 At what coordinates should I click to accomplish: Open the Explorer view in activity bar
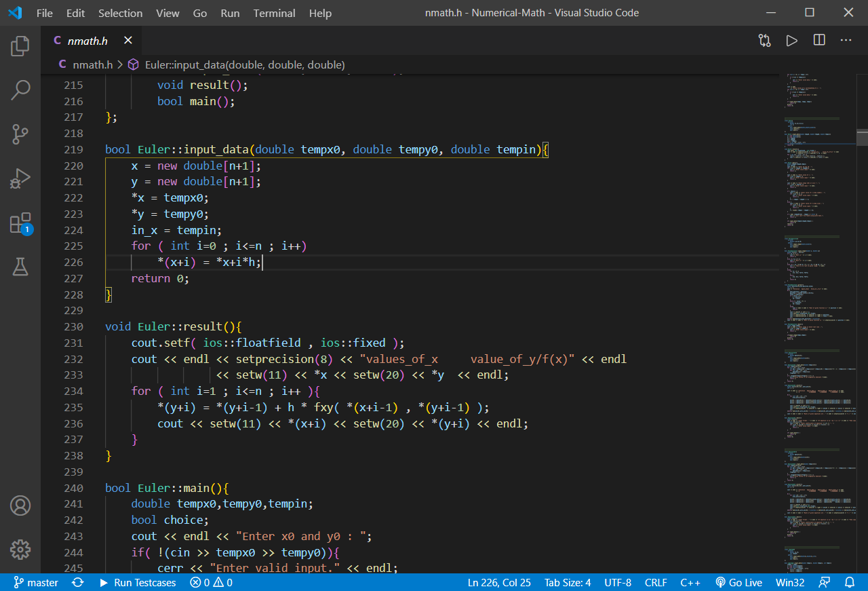click(x=20, y=46)
